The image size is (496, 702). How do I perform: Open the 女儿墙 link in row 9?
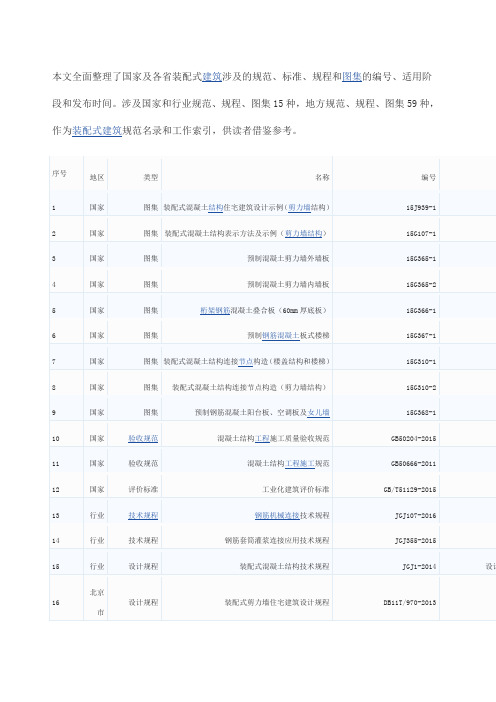coord(319,412)
